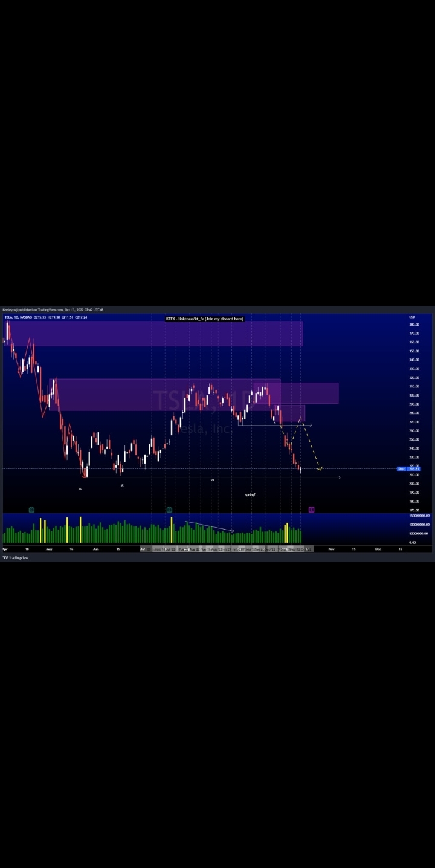
Task: Click the 260.00 price axis value
Action: pyautogui.click(x=414, y=431)
